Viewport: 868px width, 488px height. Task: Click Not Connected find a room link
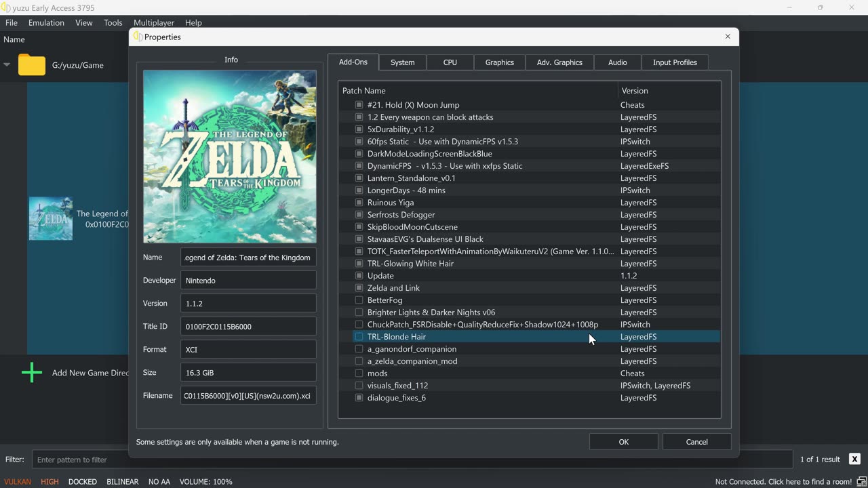(x=783, y=482)
